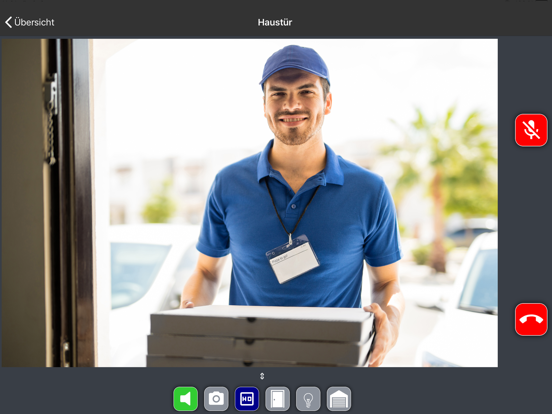Toggle the muted microphone button
This screenshot has width=552, height=414.
[x=531, y=130]
